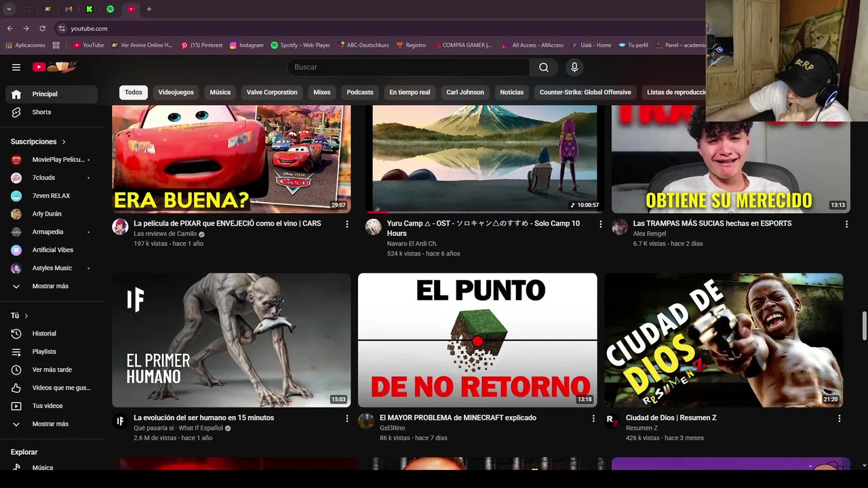Open Aplicaciones bookmark
Screen dimensions: 868x488
[x=25, y=45]
